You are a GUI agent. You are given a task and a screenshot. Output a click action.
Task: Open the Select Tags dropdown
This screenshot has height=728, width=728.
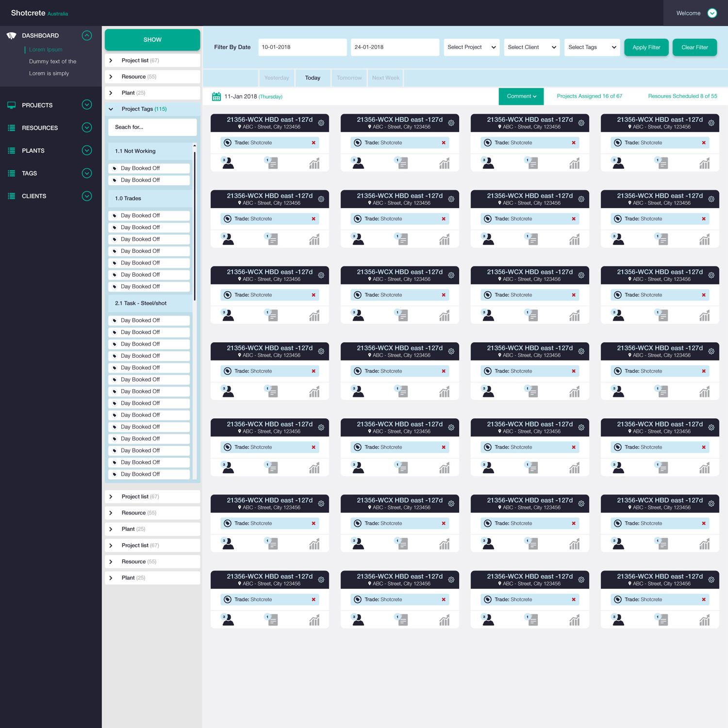click(x=592, y=47)
